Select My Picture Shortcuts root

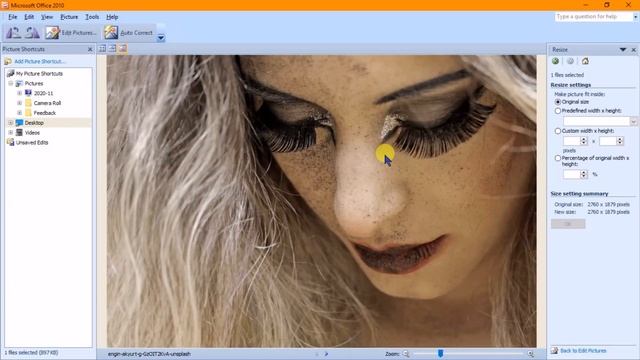point(39,73)
